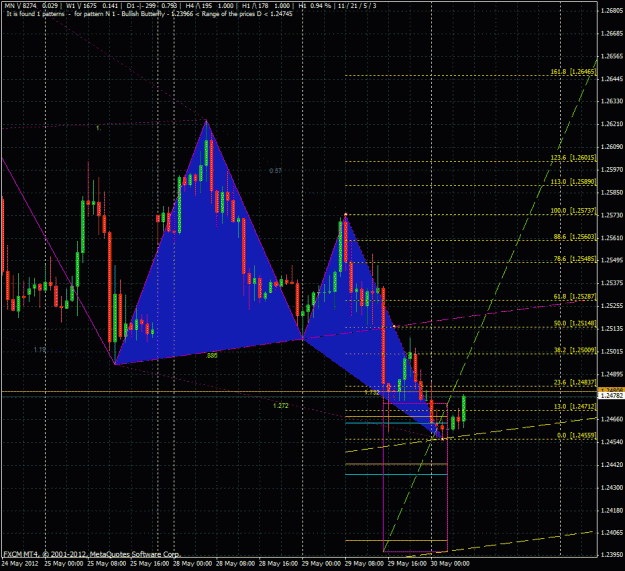The image size is (625, 571).
Task: Click the 25 May 16:00 time label
Action: 149,564
